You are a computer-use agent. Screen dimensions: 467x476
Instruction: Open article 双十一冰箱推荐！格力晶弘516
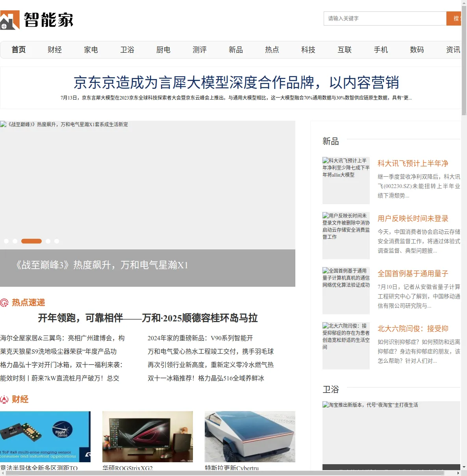click(x=206, y=378)
